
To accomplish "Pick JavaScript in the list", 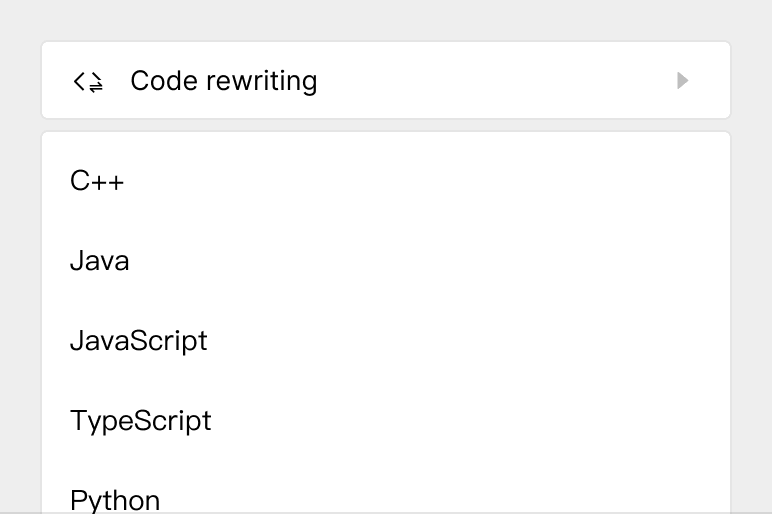I will 138,341.
